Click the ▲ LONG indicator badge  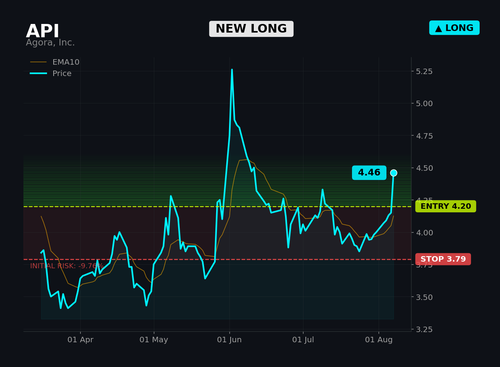[454, 28]
